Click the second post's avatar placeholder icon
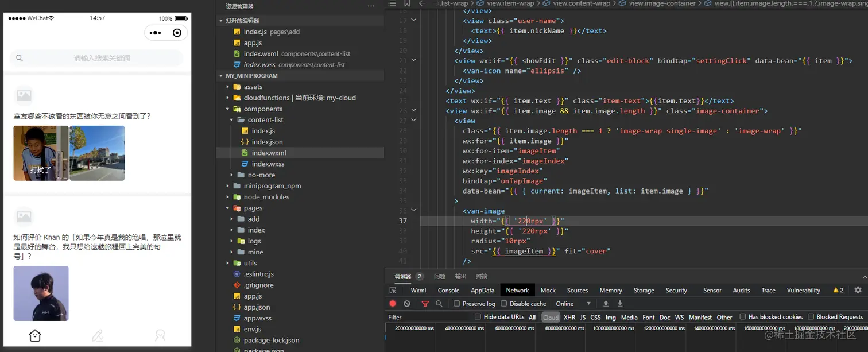 (24, 216)
